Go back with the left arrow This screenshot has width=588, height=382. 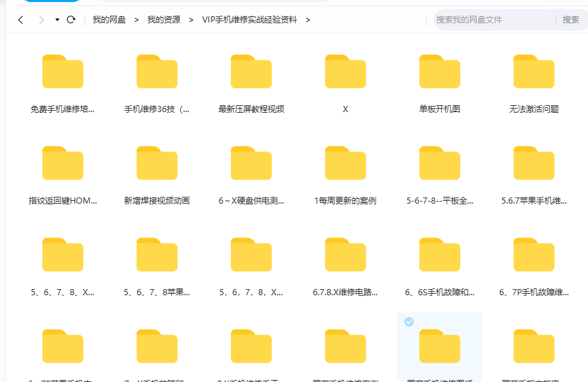[20, 20]
